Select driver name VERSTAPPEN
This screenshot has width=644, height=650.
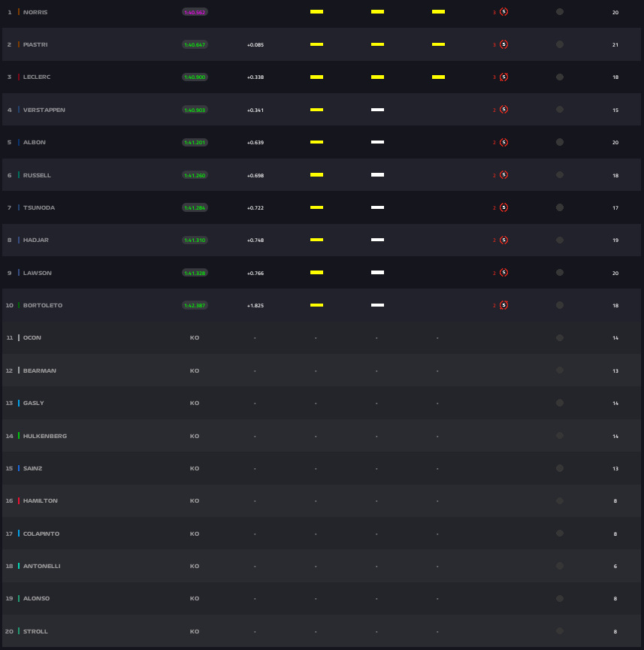pyautogui.click(x=44, y=110)
